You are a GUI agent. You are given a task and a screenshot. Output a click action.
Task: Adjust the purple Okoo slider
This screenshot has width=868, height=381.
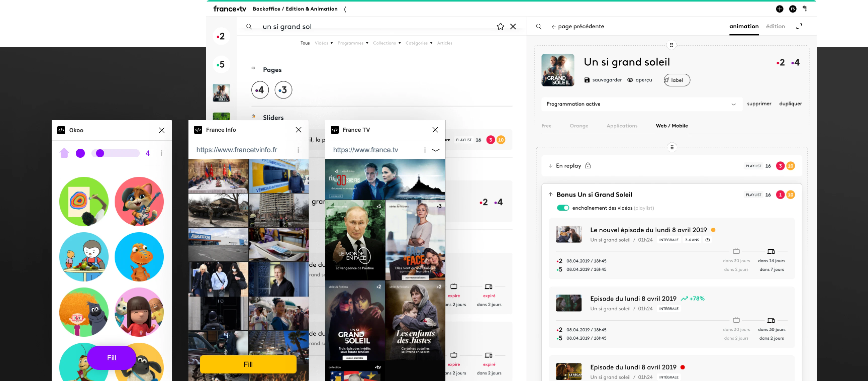pyautogui.click(x=100, y=153)
